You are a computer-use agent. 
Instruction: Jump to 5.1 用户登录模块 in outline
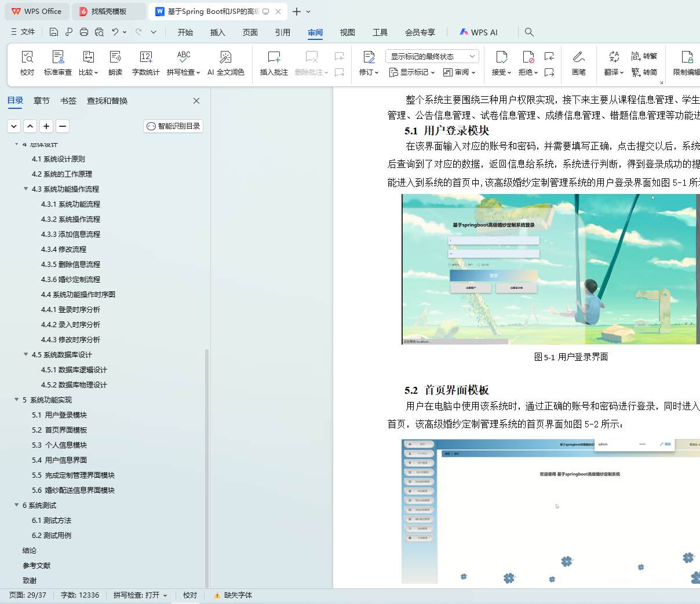[59, 415]
